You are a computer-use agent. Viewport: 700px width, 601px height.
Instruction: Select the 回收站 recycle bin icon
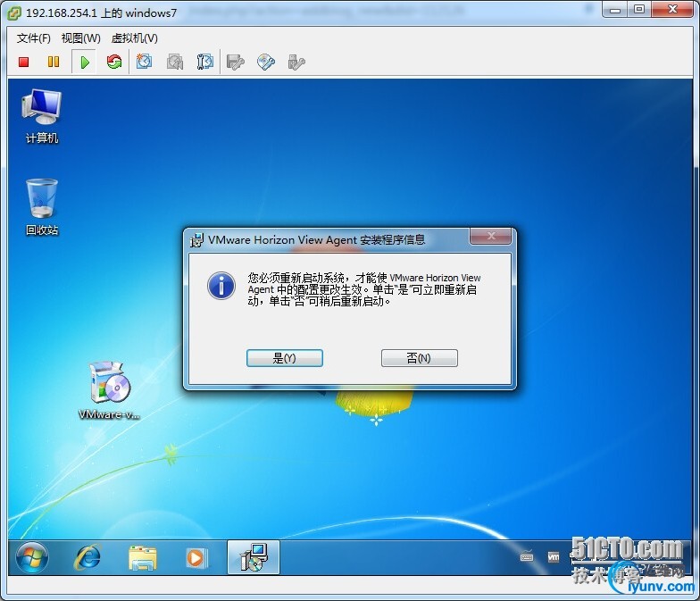[41, 207]
